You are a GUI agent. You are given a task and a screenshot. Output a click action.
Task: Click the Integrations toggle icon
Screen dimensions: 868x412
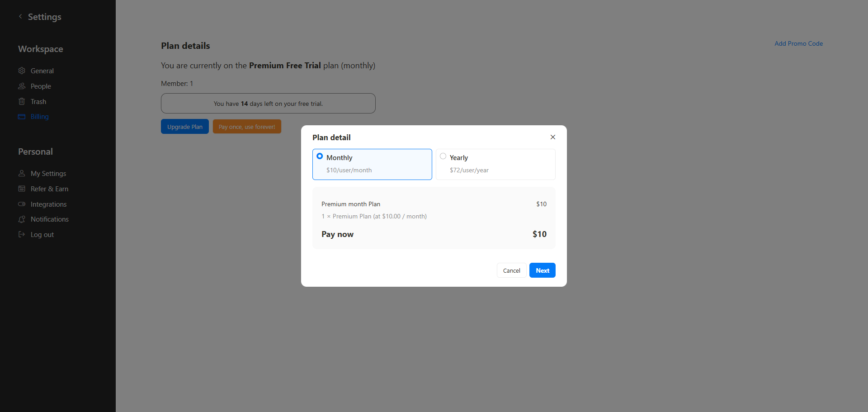click(x=22, y=204)
